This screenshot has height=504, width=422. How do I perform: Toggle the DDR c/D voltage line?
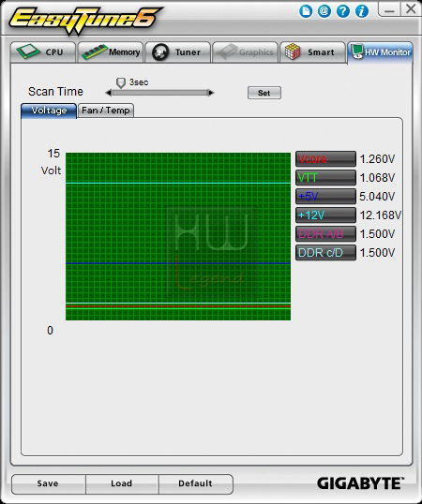point(325,253)
